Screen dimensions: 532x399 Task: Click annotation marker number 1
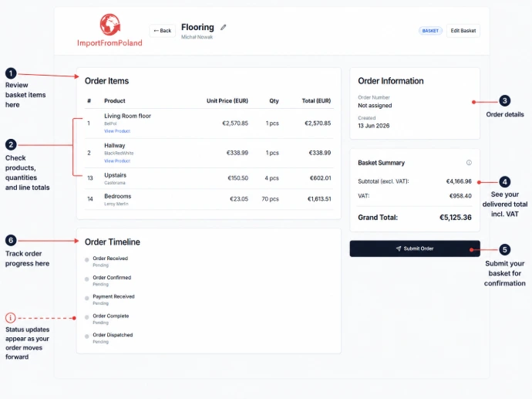pos(11,73)
